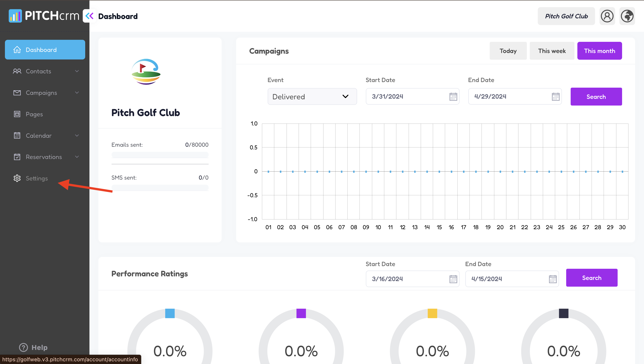
Task: Open Campaigns End Date calendar picker icon
Action: 555,97
